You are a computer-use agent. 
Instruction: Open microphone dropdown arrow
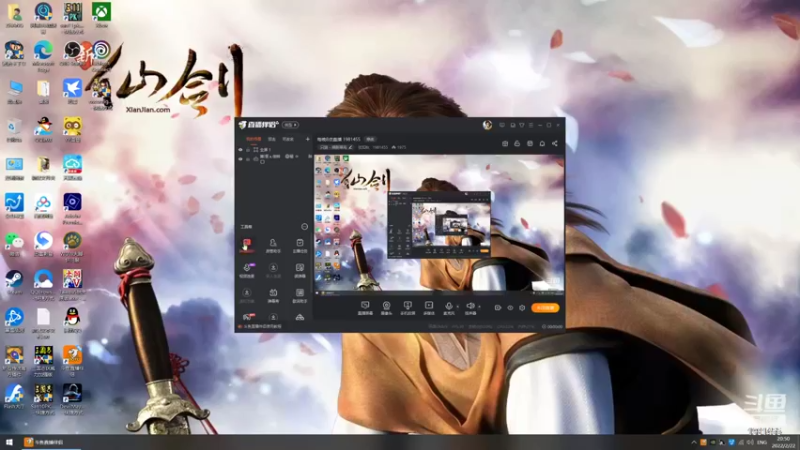pos(457,307)
